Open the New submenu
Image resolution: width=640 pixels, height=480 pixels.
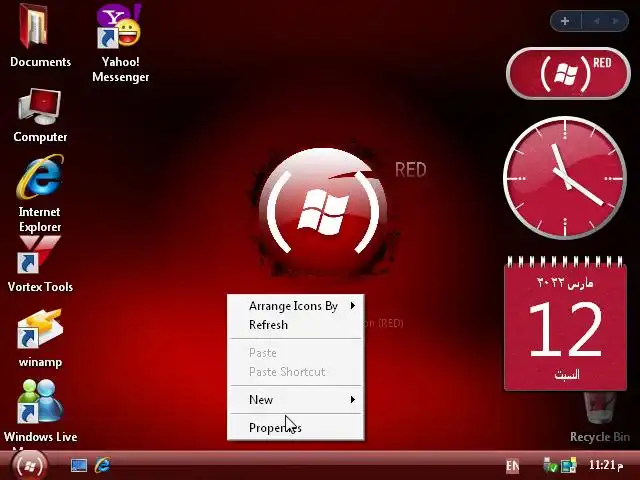point(296,400)
